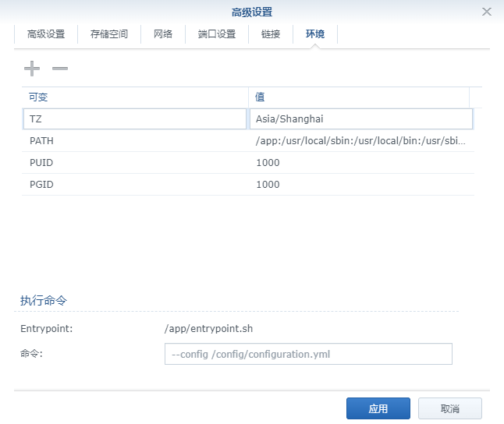Screen dimensions: 504x424
Task: Add a new environment variable with plus icon
Action: [32, 69]
